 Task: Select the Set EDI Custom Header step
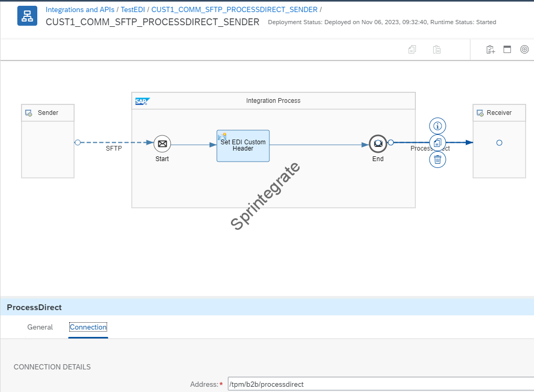tap(243, 146)
